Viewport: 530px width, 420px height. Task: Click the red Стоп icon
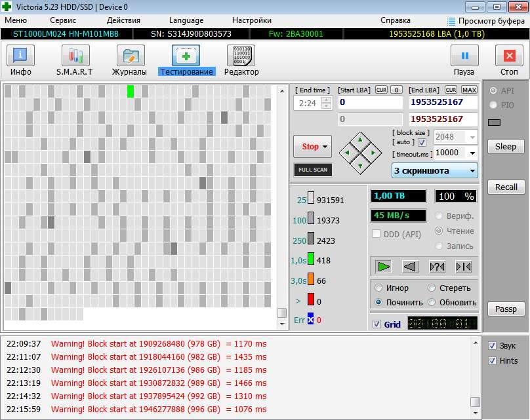(509, 57)
